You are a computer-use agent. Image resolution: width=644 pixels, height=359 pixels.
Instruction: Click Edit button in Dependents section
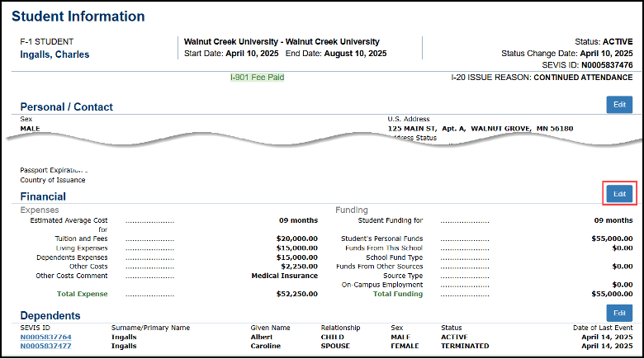click(619, 313)
